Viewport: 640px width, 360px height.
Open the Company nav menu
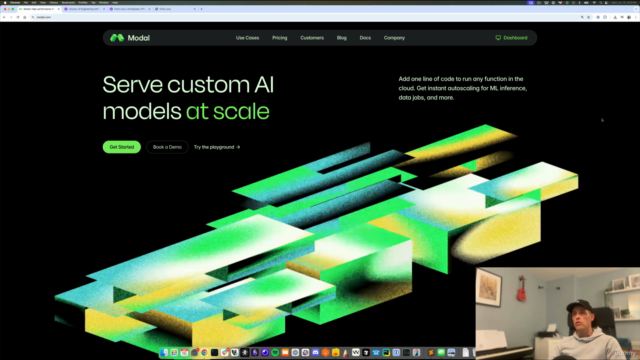pyautogui.click(x=394, y=38)
